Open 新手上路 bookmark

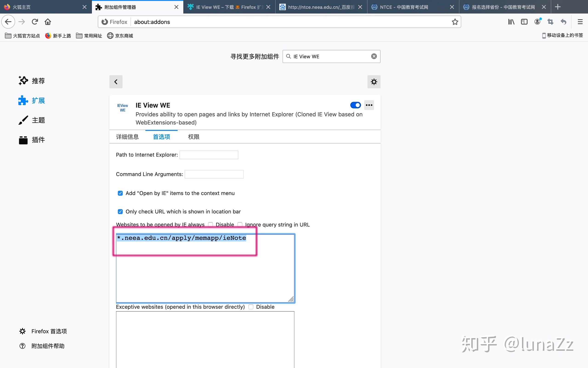pos(58,36)
